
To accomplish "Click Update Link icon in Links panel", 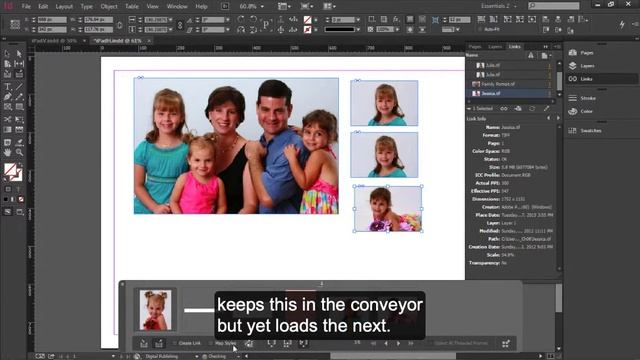I will pyautogui.click(x=532, y=109).
